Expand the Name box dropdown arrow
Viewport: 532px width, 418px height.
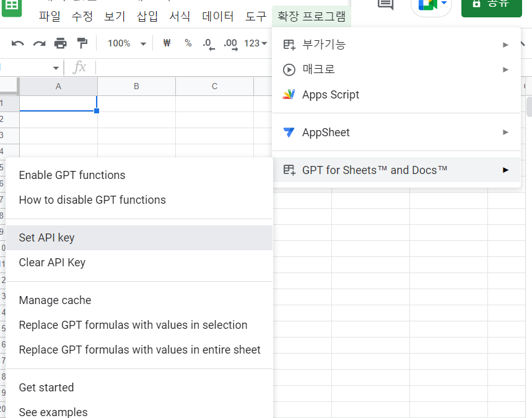[56, 68]
